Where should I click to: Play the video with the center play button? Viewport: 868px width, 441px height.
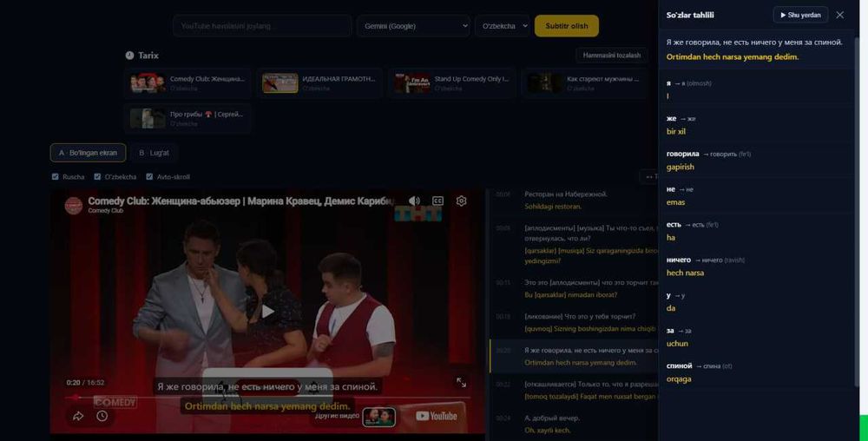pyautogui.click(x=267, y=312)
